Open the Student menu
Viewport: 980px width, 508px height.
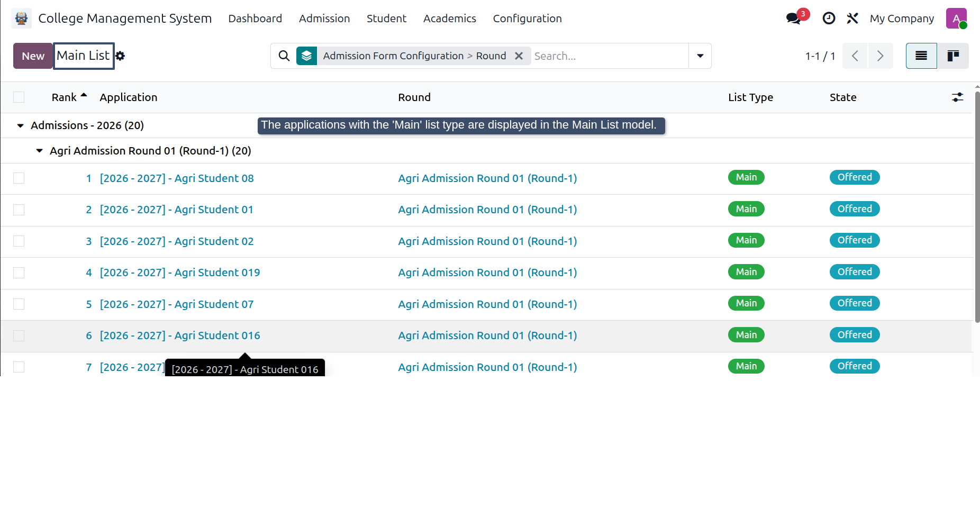(387, 19)
